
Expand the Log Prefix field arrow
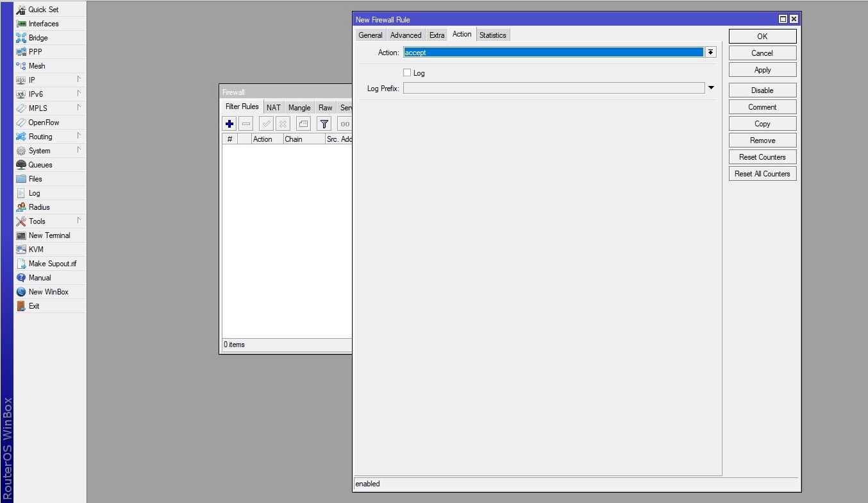click(x=711, y=88)
